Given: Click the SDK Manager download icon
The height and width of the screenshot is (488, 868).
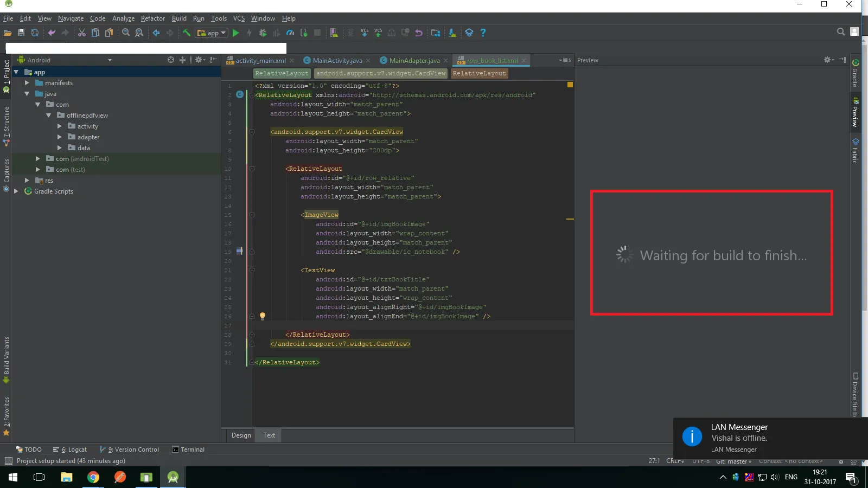Looking at the screenshot, I should pos(452,33).
